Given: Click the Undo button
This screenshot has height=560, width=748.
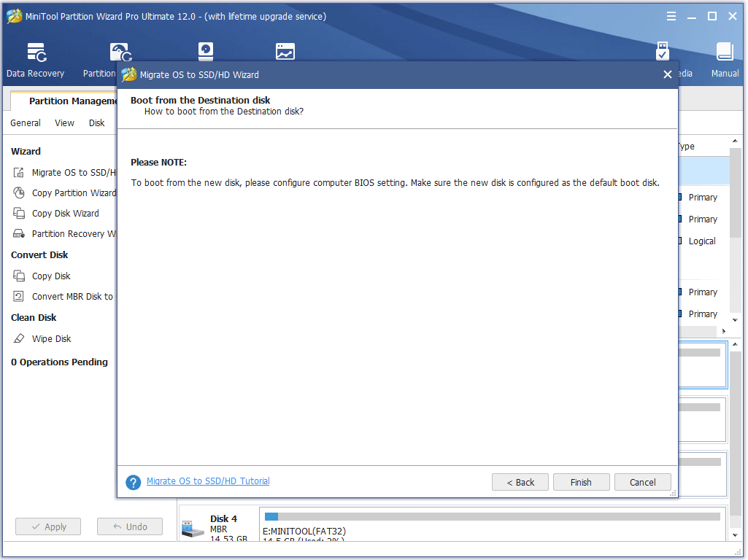Looking at the screenshot, I should click(x=130, y=526).
